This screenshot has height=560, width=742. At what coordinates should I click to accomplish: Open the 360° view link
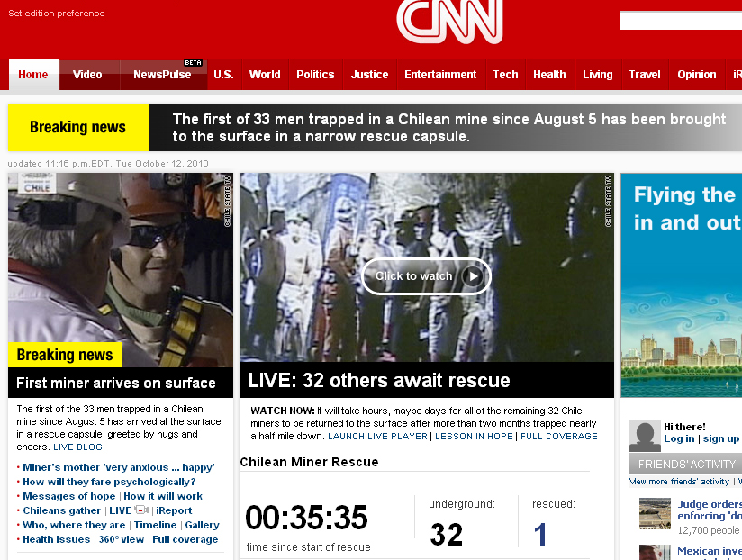tap(122, 539)
